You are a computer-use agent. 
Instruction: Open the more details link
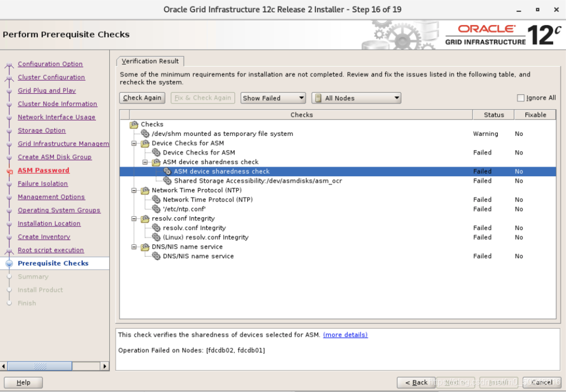345,334
